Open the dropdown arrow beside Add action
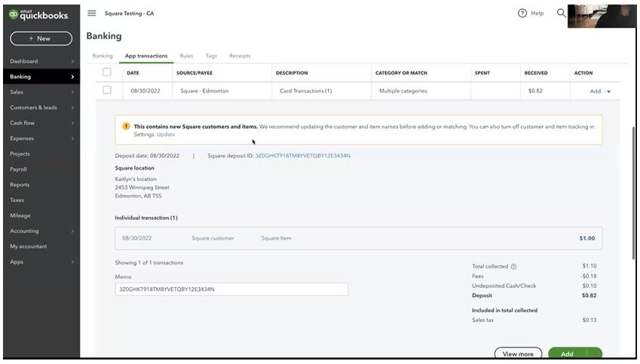640x364 pixels. click(x=608, y=91)
